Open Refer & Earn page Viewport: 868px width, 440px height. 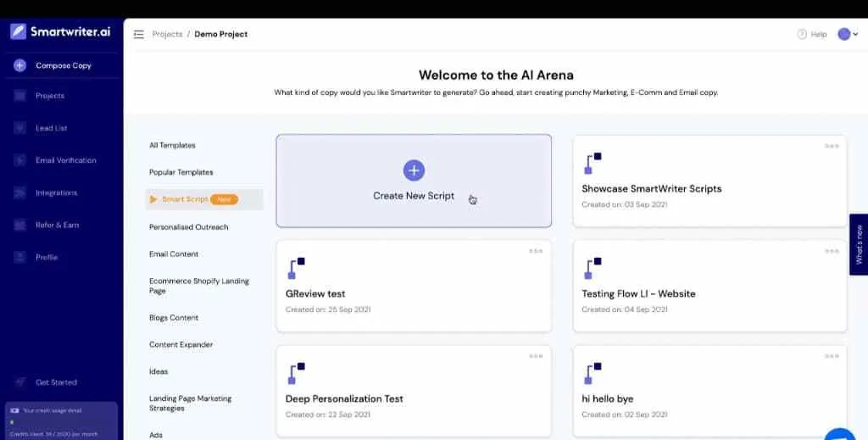[x=58, y=225]
